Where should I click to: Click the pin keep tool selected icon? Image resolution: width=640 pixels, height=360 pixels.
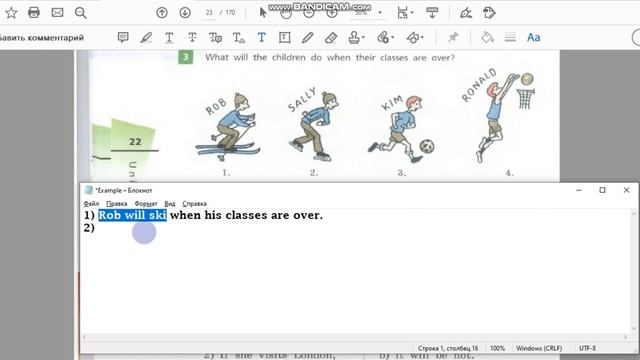tap(453, 38)
